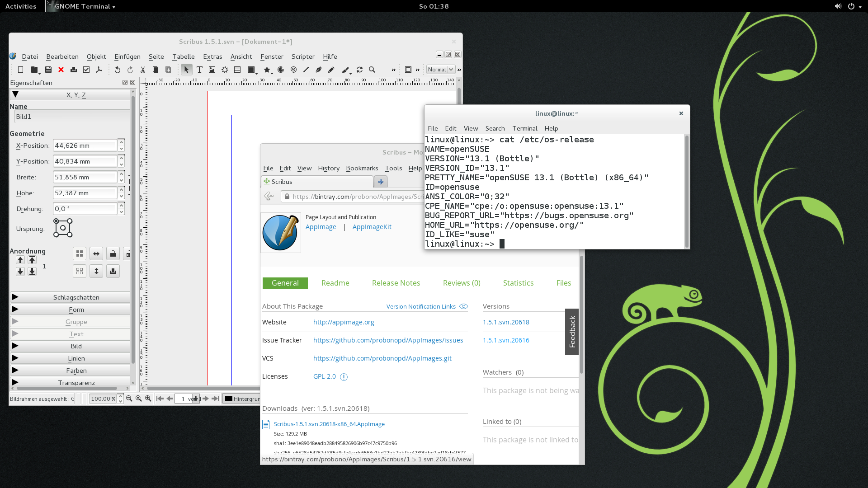Click the Export as PDF icon

pos(99,70)
